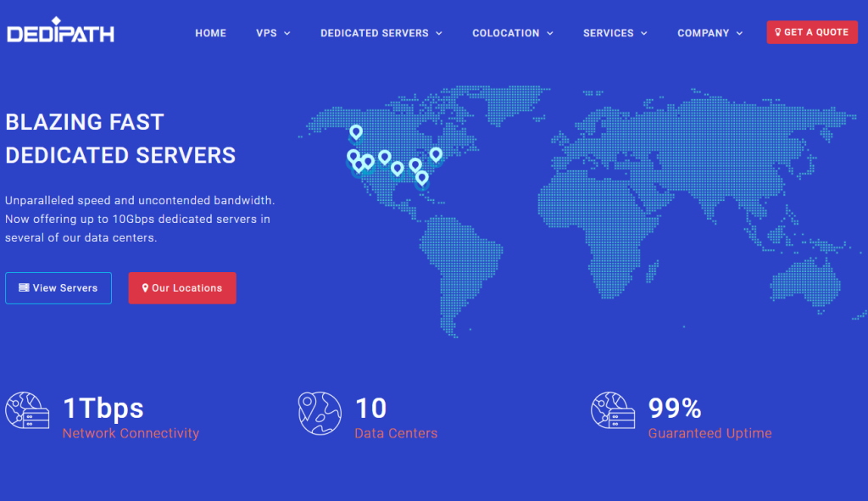Click the Data Centers globe-pin icon
This screenshot has height=501, width=868.
point(320,413)
